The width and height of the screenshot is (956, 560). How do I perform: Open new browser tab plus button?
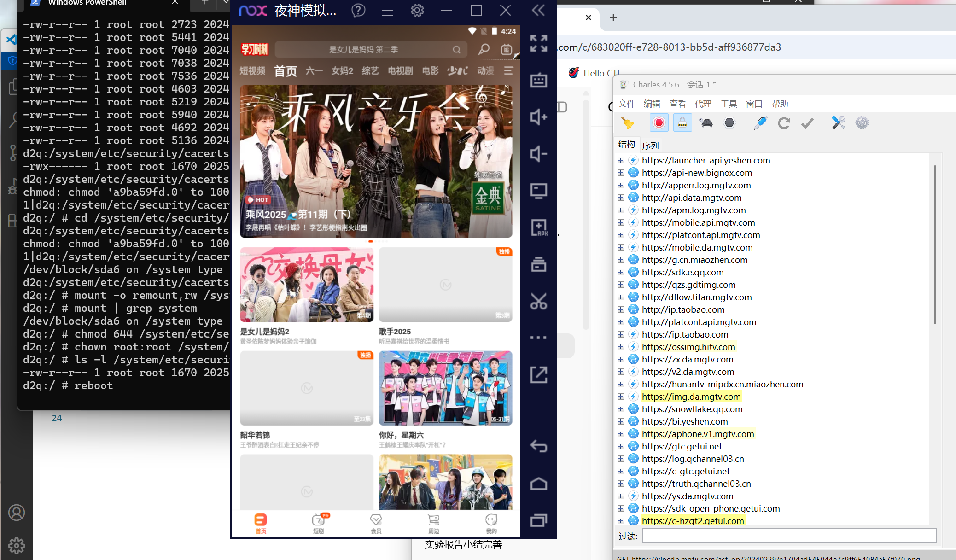click(x=613, y=17)
